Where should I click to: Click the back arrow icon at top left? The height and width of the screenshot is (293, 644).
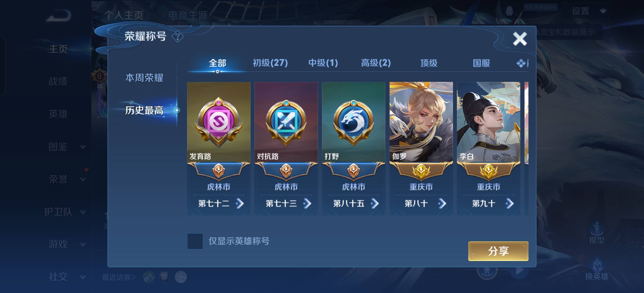[59, 15]
